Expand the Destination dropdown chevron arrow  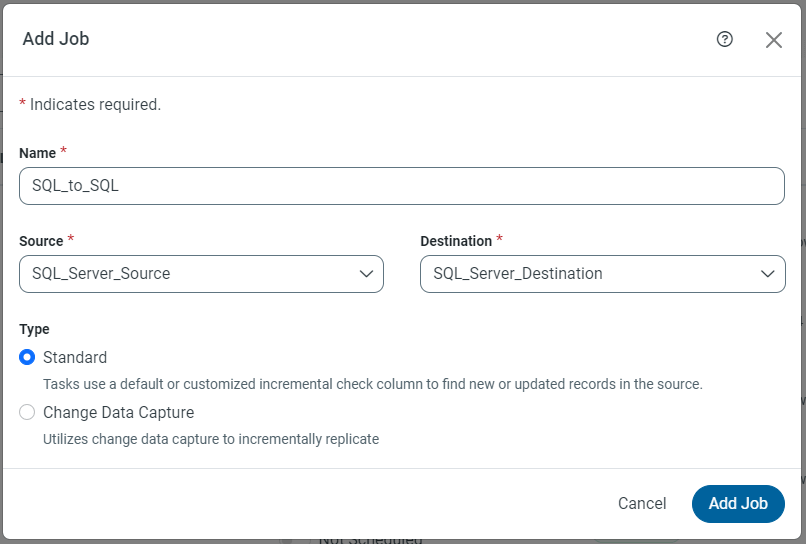pos(767,274)
